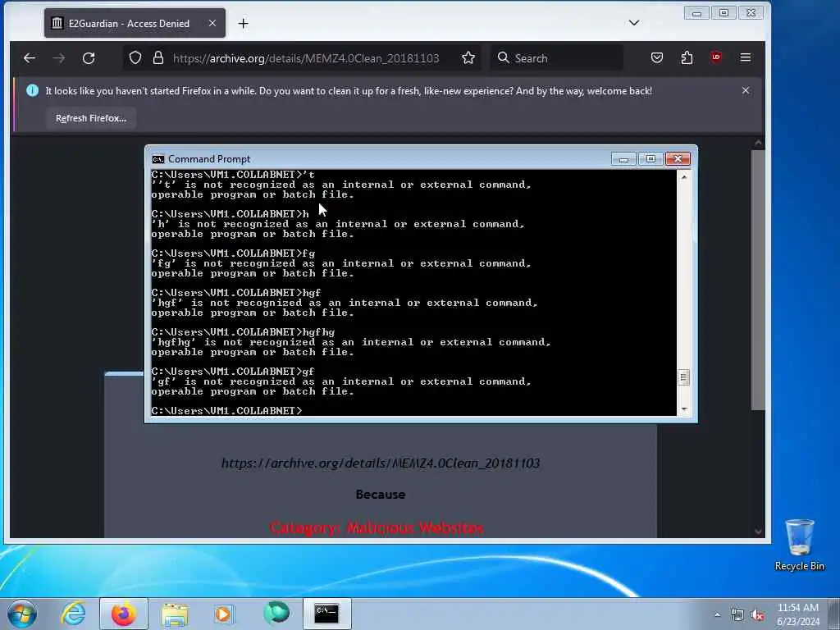This screenshot has width=840, height=630.
Task: Open the Firefox hamburger menu
Action: (745, 57)
